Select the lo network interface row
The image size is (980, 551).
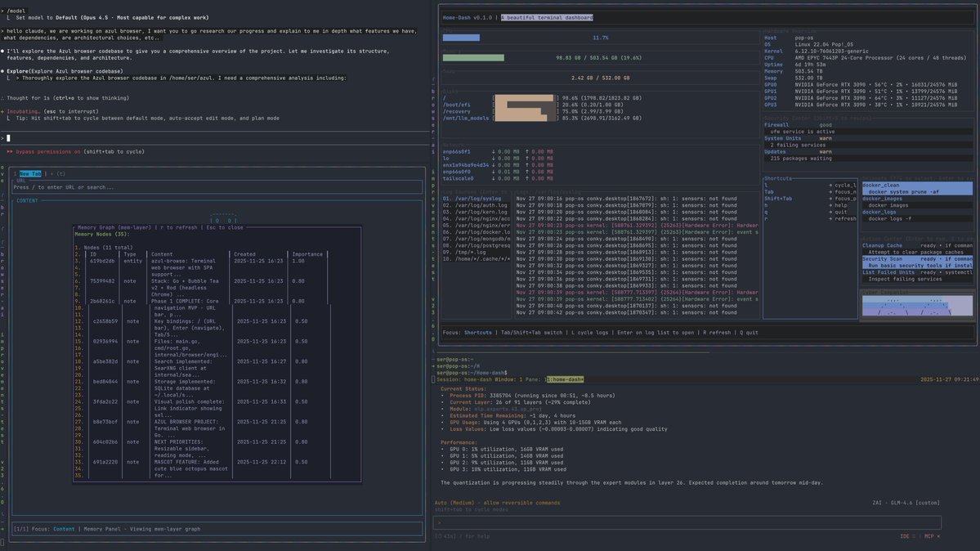coord(498,159)
